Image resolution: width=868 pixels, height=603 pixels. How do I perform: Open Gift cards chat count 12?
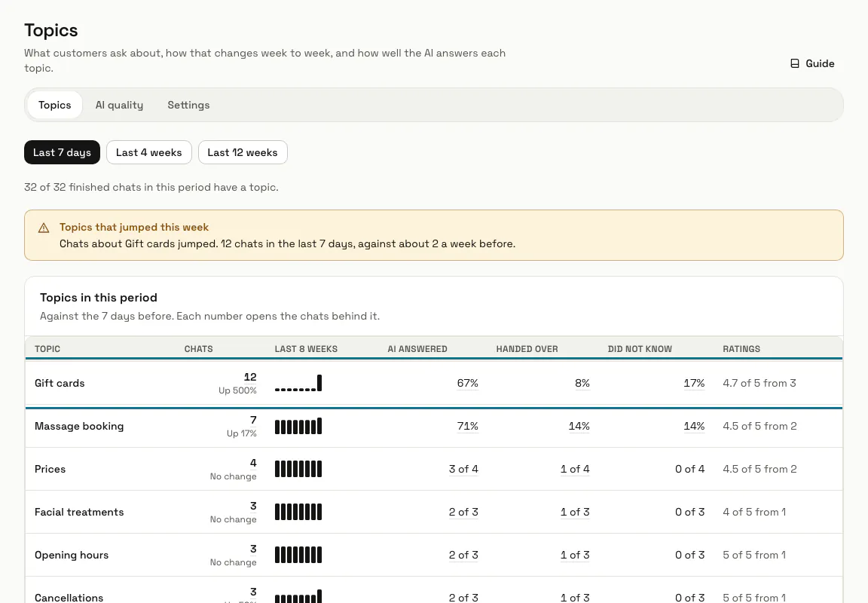[x=250, y=377]
